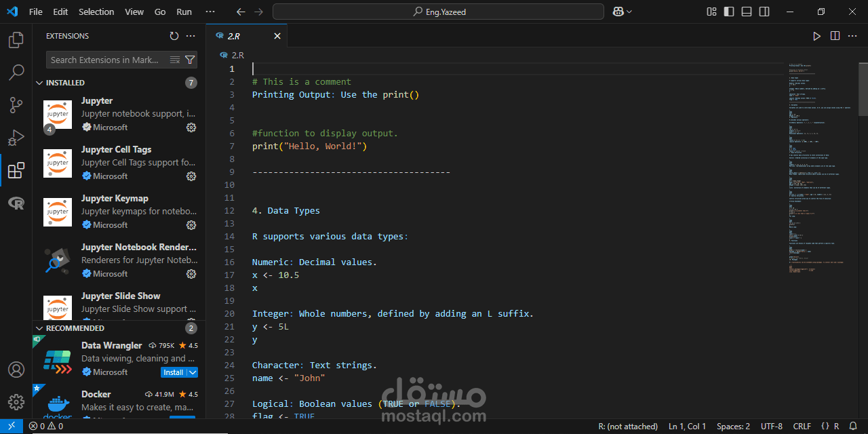Click R: (not attached) status item
Viewport: 868px width, 434px height.
click(x=628, y=427)
